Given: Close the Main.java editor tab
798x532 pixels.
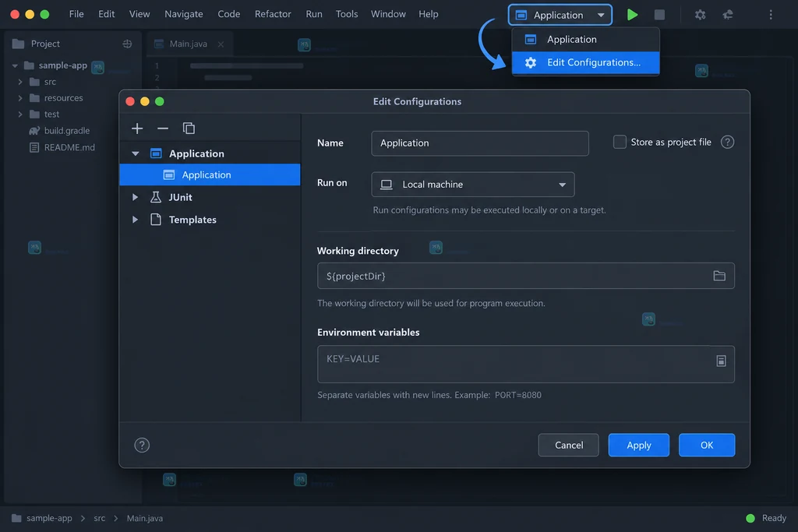Looking at the screenshot, I should click(221, 44).
